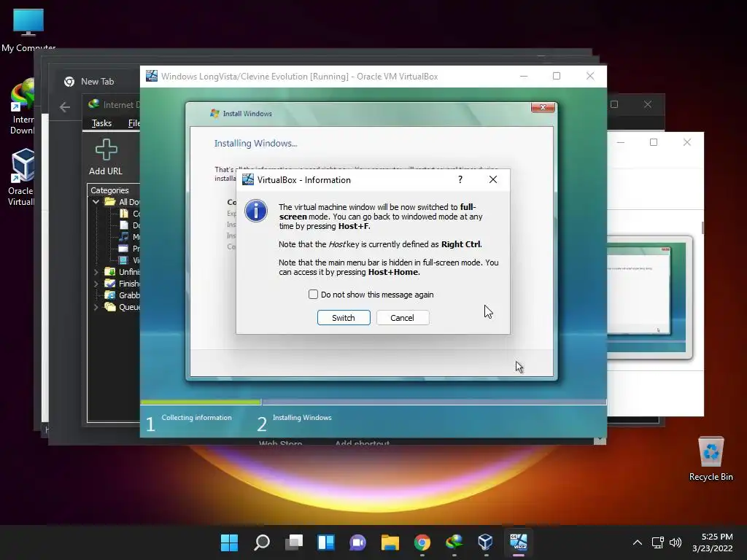Open Task View from the taskbar

point(294,542)
